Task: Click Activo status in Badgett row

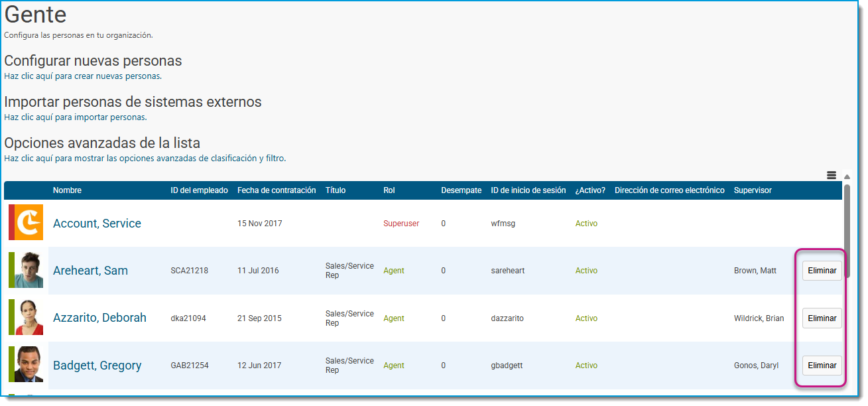Action: click(x=586, y=366)
